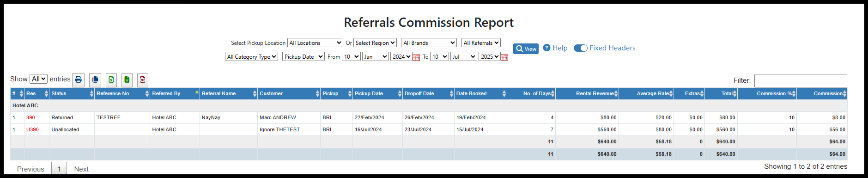The width and height of the screenshot is (868, 178).
Task: Print the referrals report table
Action: point(79,80)
